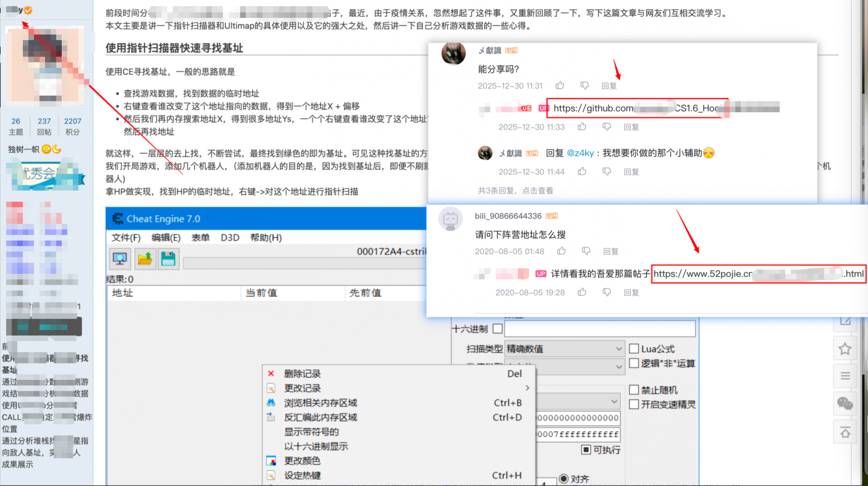Image resolution: width=868 pixels, height=486 pixels.
Task: Open the www.52pojie.cn html link
Action: click(758, 274)
